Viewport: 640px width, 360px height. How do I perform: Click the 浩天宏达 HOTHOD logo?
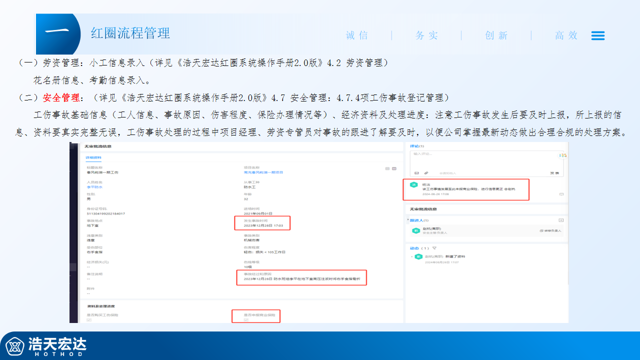(46, 347)
